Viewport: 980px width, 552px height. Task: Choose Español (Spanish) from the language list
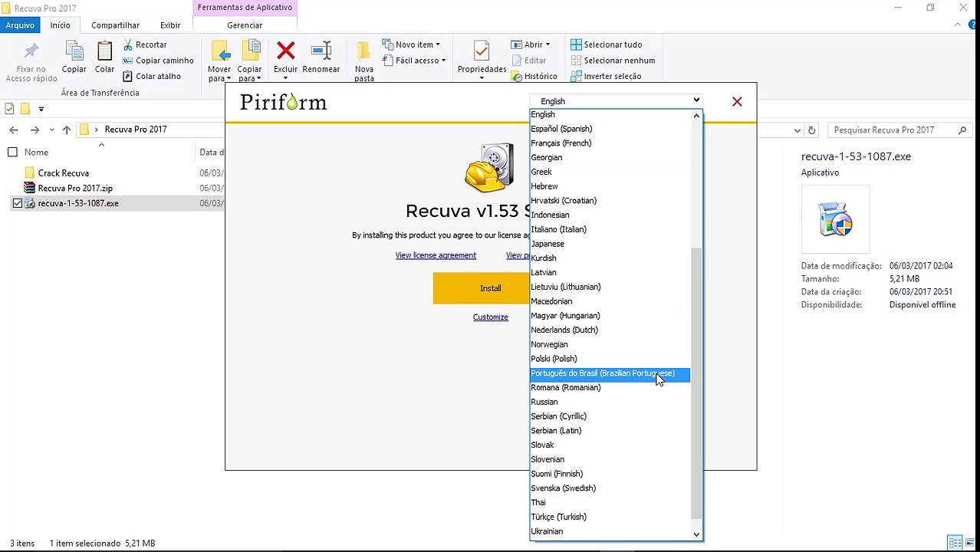click(x=561, y=129)
